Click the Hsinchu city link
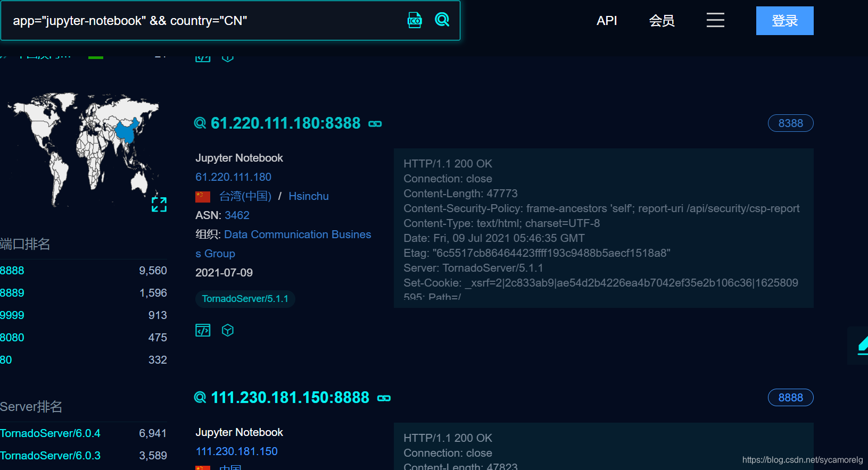868x470 pixels. point(309,196)
